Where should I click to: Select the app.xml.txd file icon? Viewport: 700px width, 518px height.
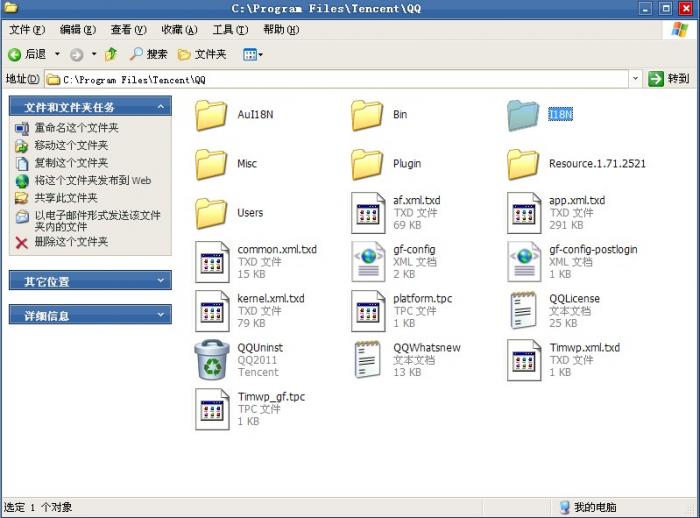524,213
